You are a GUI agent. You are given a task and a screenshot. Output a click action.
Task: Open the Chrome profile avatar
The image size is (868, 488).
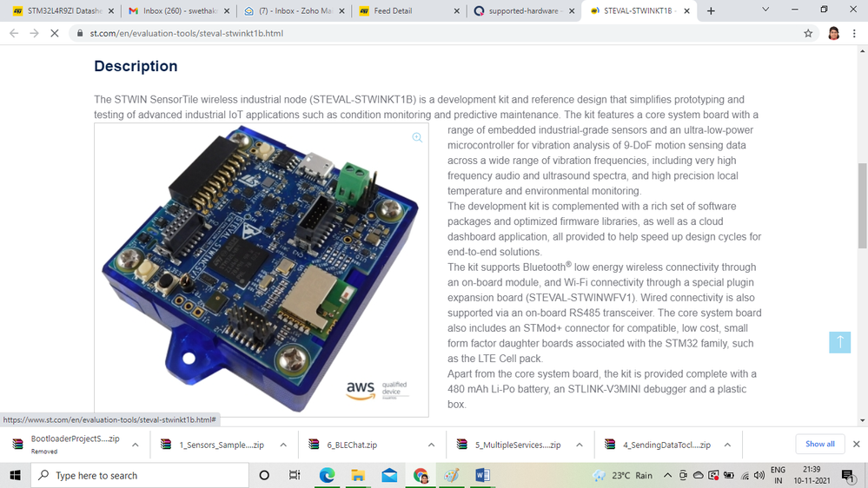[833, 33]
